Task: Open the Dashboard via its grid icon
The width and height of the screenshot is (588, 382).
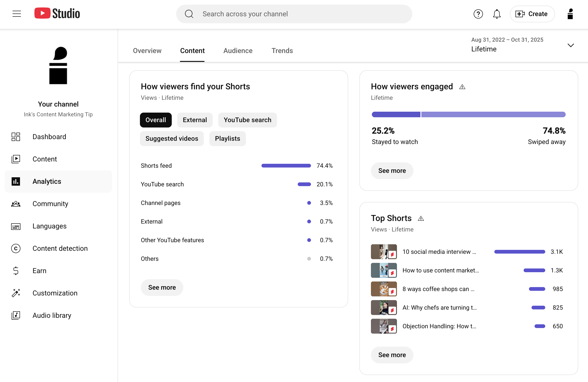Action: click(16, 137)
